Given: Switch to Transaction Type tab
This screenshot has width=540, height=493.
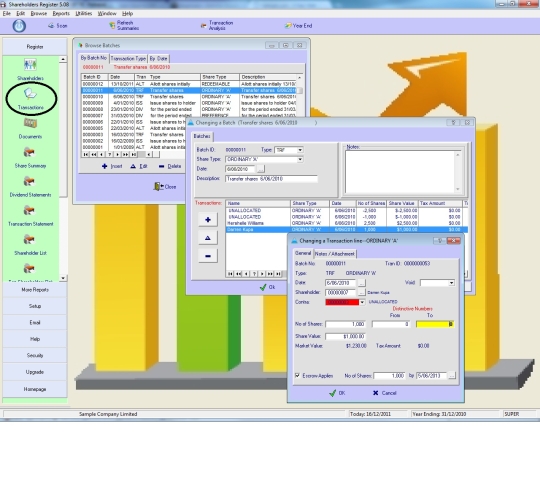Looking at the screenshot, I should pyautogui.click(x=128, y=59).
